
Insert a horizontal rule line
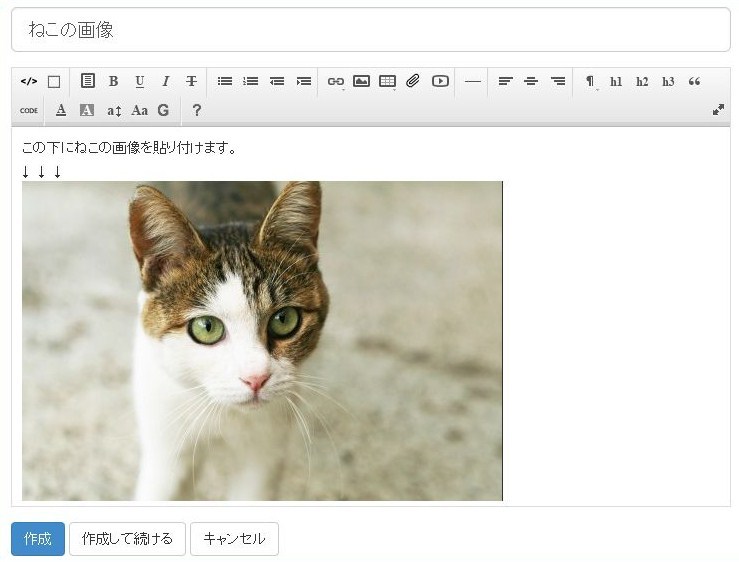point(473,82)
